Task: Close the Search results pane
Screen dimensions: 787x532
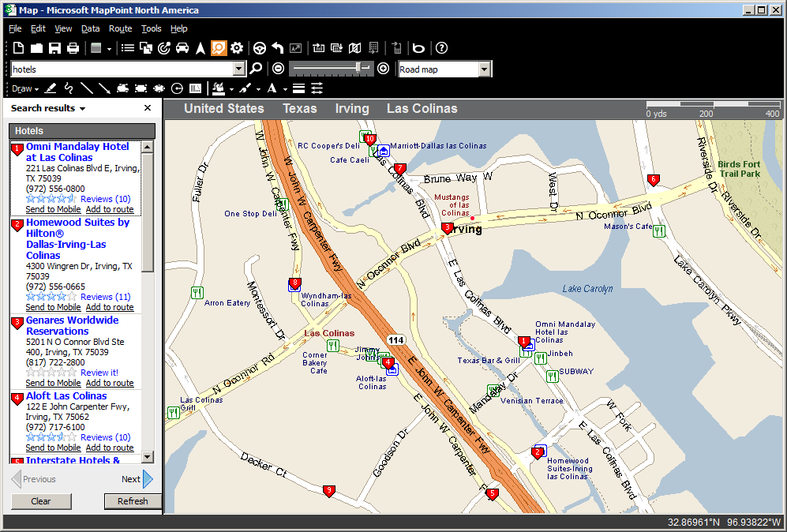Action: coord(148,108)
